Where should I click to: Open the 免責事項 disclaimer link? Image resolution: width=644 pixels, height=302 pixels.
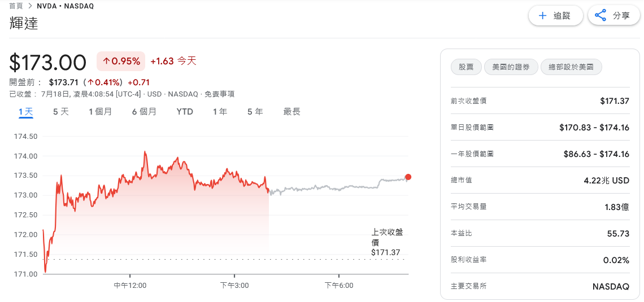219,94
